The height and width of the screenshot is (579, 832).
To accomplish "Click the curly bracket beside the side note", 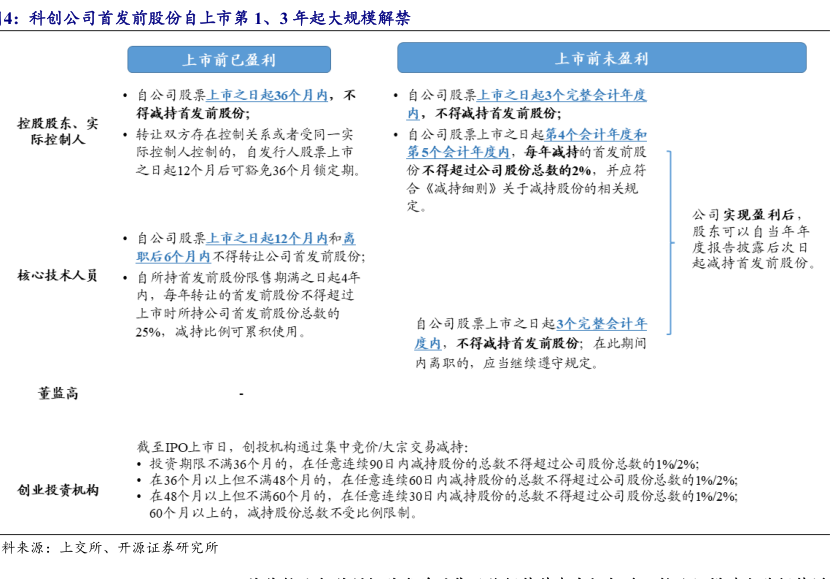I will coord(672,238).
